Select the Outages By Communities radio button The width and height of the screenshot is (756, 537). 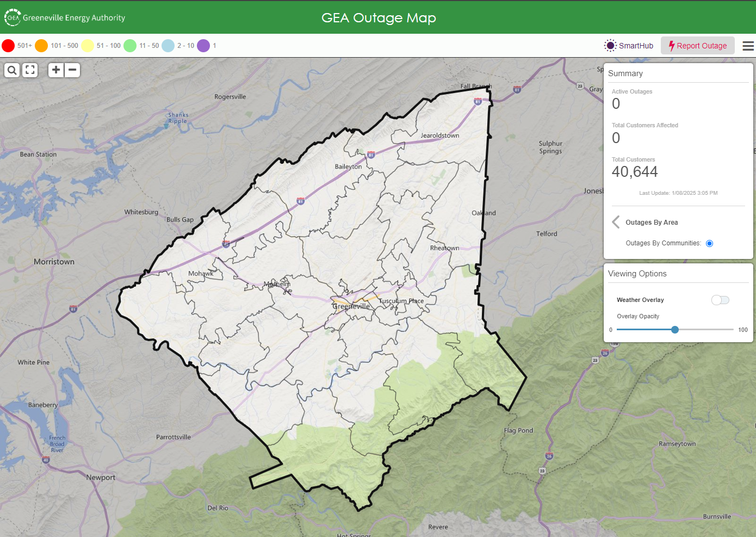coord(709,243)
